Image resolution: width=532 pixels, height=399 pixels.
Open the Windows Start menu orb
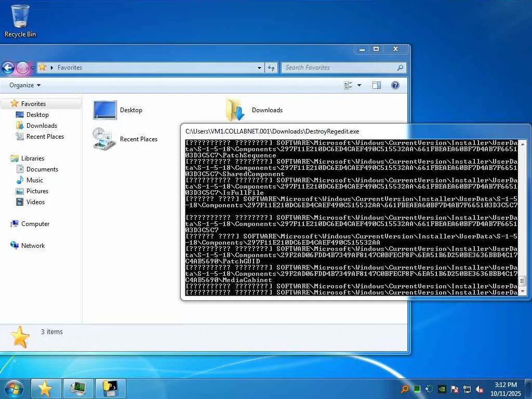click(14, 389)
